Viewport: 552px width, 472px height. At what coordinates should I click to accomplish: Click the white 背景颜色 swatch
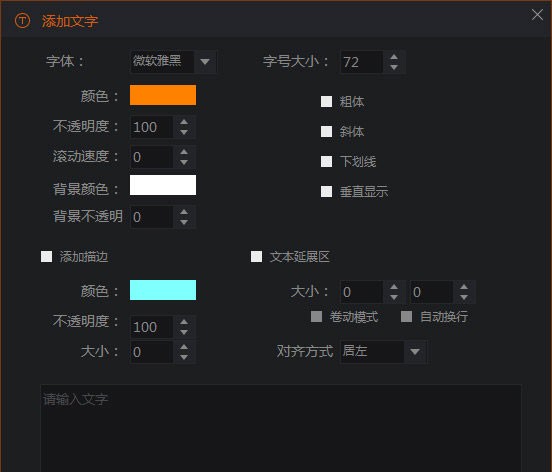163,185
